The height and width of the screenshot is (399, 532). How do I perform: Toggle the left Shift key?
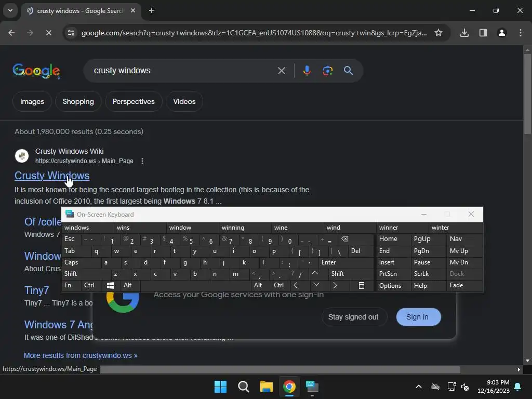(x=86, y=274)
